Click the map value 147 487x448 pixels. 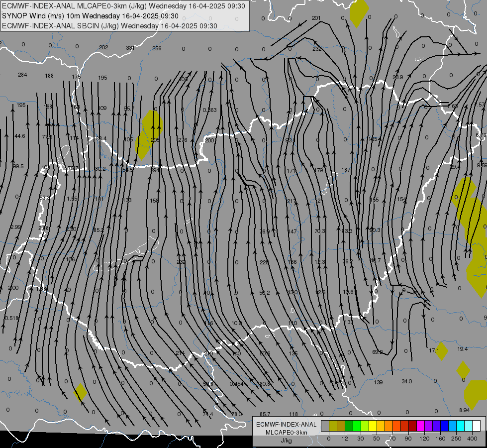(x=292, y=231)
